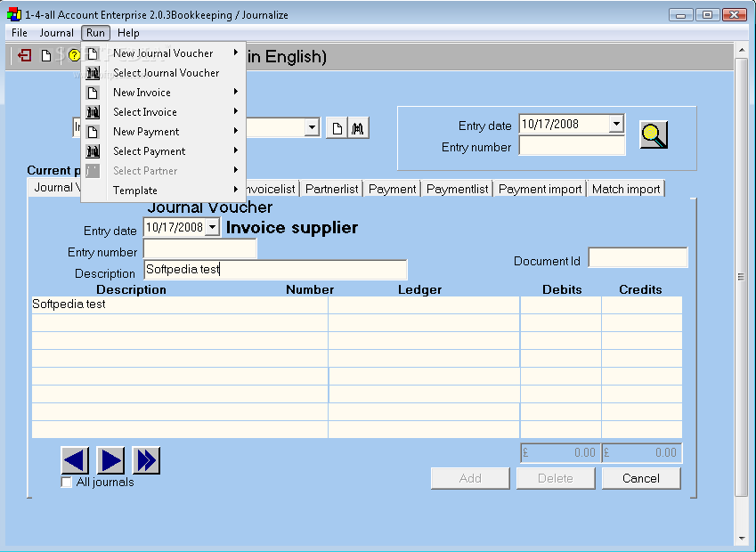Go to next journal with right arrow
Viewport: 756px width, 552px height.
(110, 460)
